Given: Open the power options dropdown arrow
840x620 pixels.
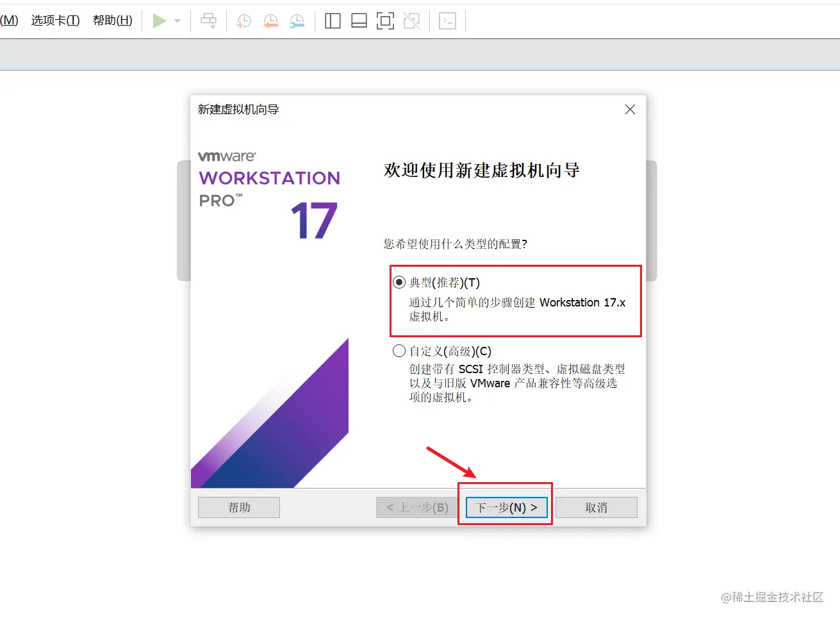Looking at the screenshot, I should click(x=177, y=21).
